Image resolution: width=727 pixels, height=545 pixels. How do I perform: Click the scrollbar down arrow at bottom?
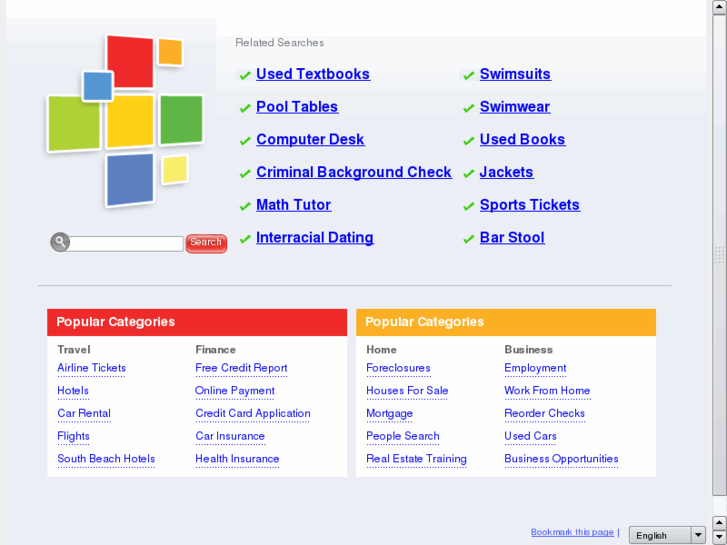[x=719, y=537]
